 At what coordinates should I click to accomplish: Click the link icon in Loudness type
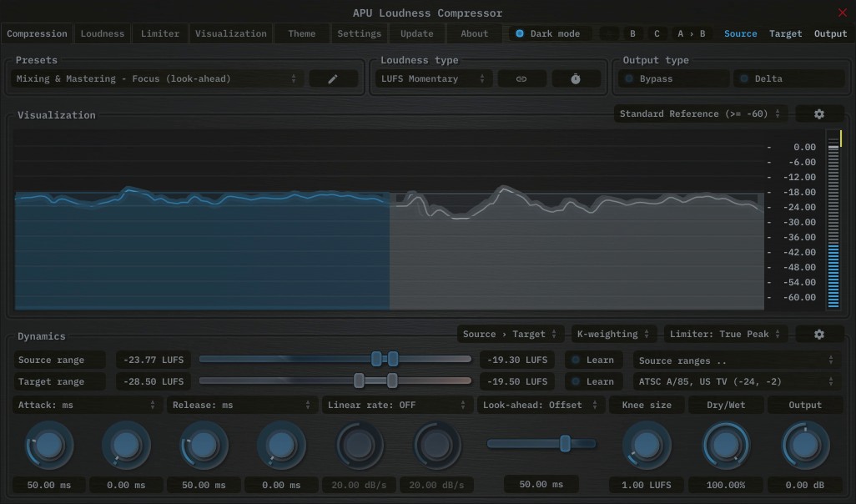coord(521,78)
